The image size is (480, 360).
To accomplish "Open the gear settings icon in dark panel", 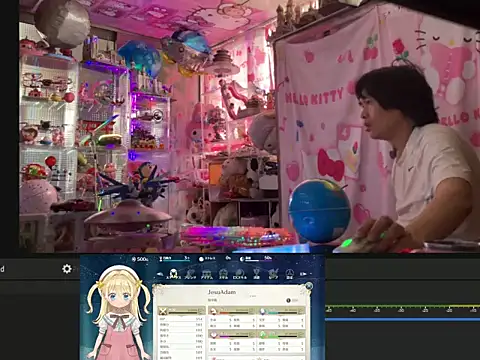I will pyautogui.click(x=67, y=269).
